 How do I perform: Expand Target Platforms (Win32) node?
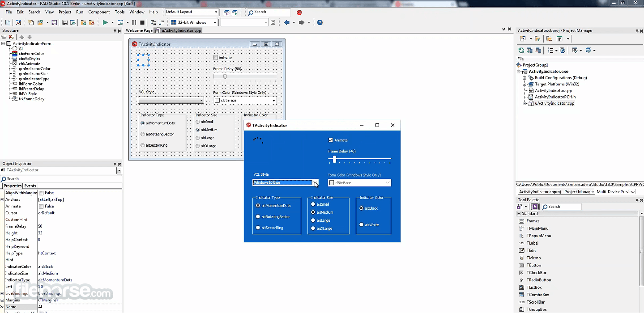[x=525, y=84]
